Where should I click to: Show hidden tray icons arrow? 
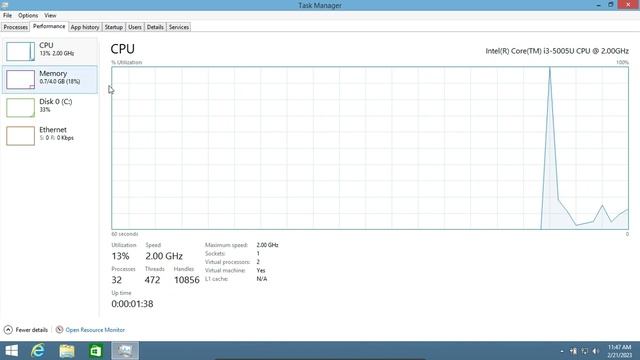click(562, 351)
